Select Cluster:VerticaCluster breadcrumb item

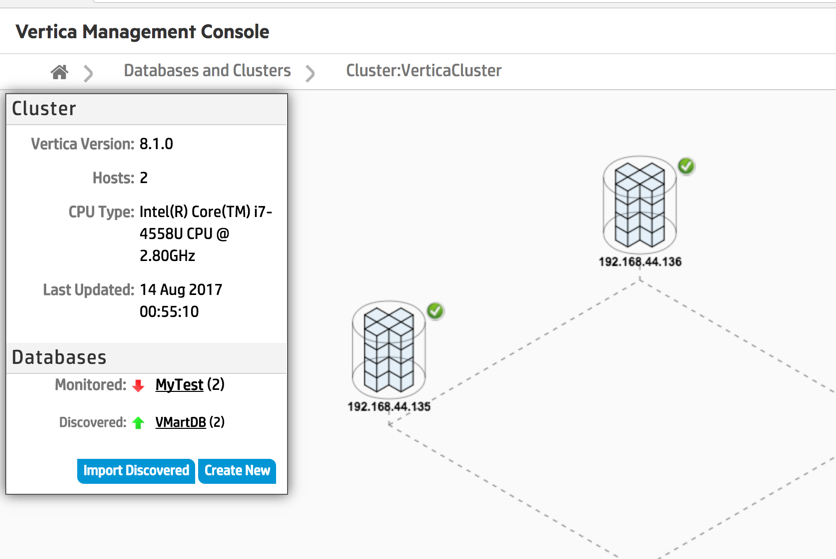click(424, 71)
